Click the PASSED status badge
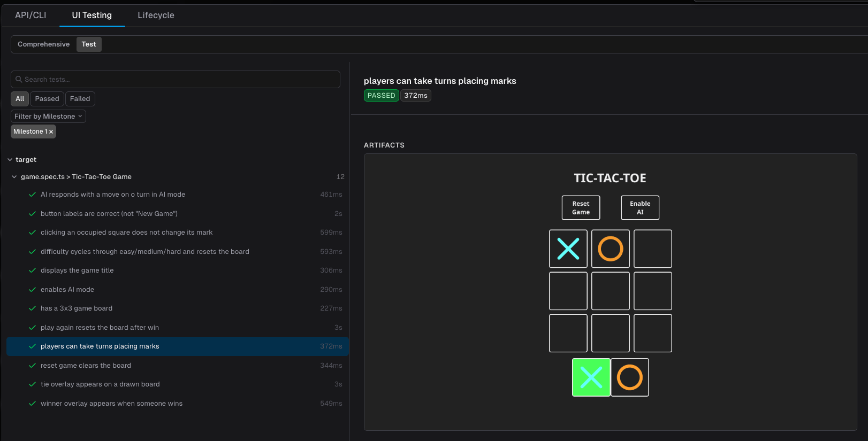This screenshot has height=441, width=868. pyautogui.click(x=381, y=96)
